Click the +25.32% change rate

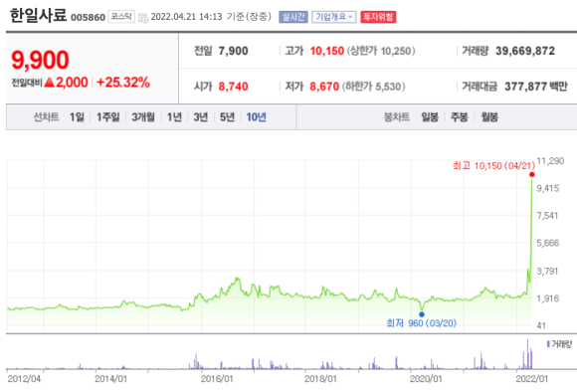coord(123,82)
